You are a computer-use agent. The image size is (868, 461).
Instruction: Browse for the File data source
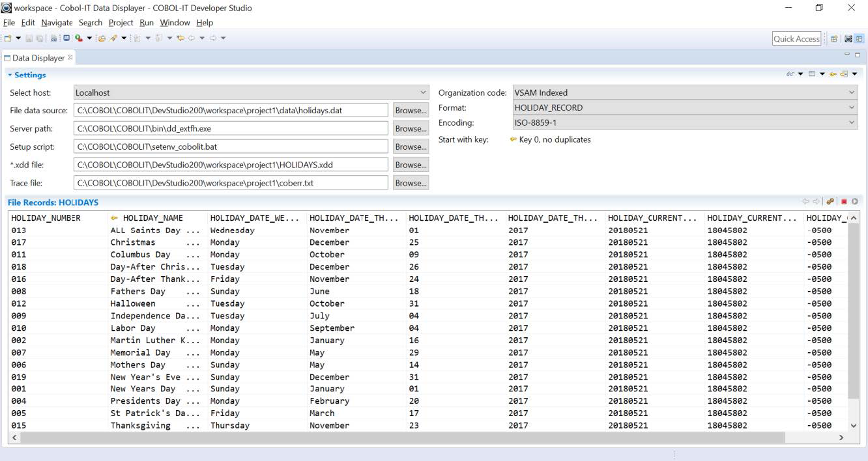coord(411,111)
